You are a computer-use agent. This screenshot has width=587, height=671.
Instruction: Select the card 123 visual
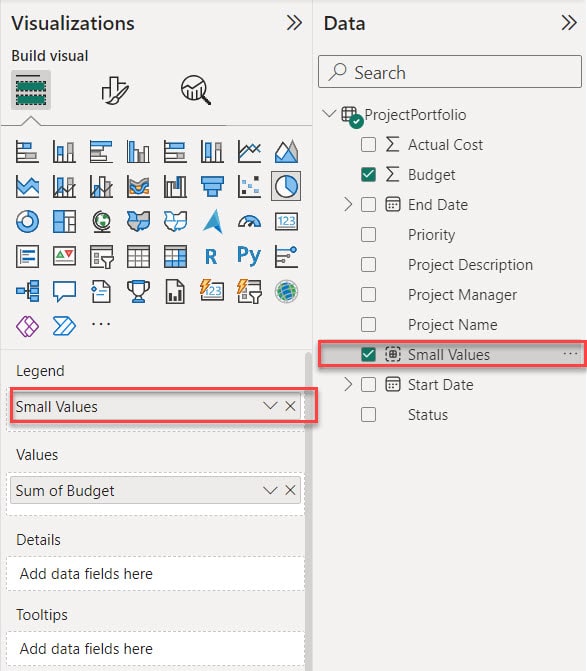pos(286,221)
